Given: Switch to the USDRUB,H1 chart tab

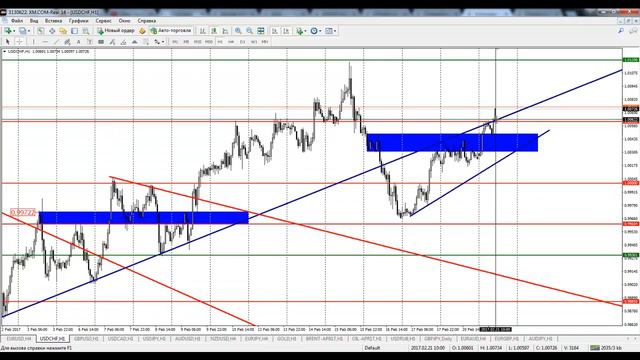Looking at the screenshot, I should (402, 339).
